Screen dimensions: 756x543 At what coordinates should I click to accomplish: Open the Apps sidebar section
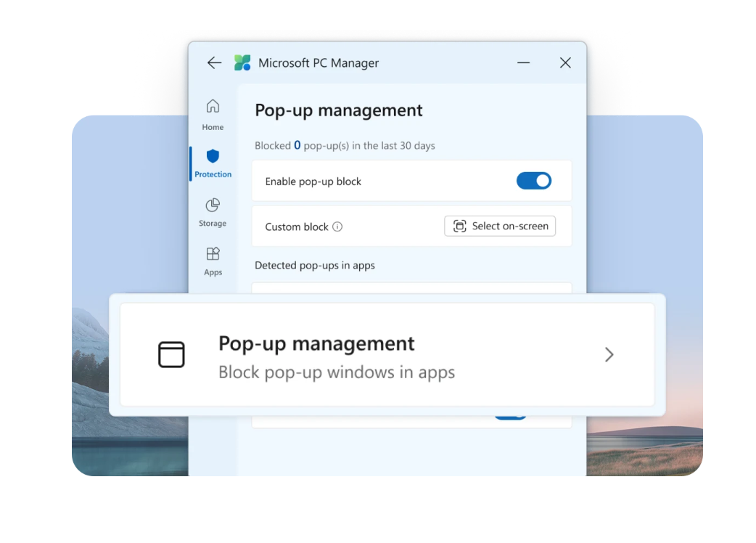click(213, 261)
